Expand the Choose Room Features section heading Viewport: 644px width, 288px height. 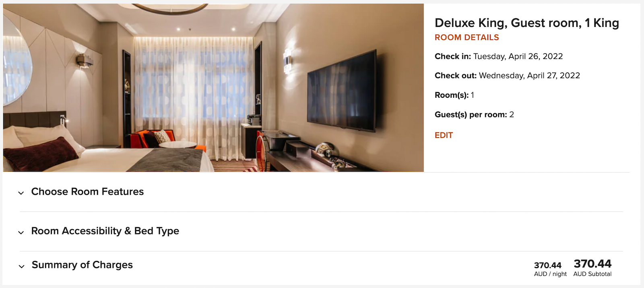(x=87, y=191)
